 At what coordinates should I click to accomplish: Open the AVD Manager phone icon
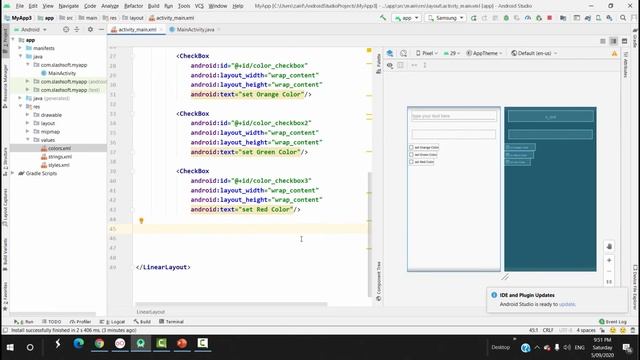pos(598,18)
